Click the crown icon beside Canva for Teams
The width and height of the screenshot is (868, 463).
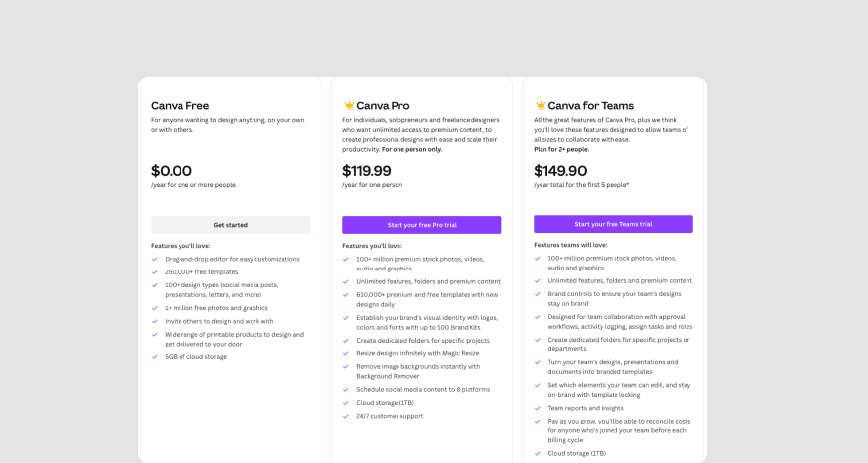[541, 105]
